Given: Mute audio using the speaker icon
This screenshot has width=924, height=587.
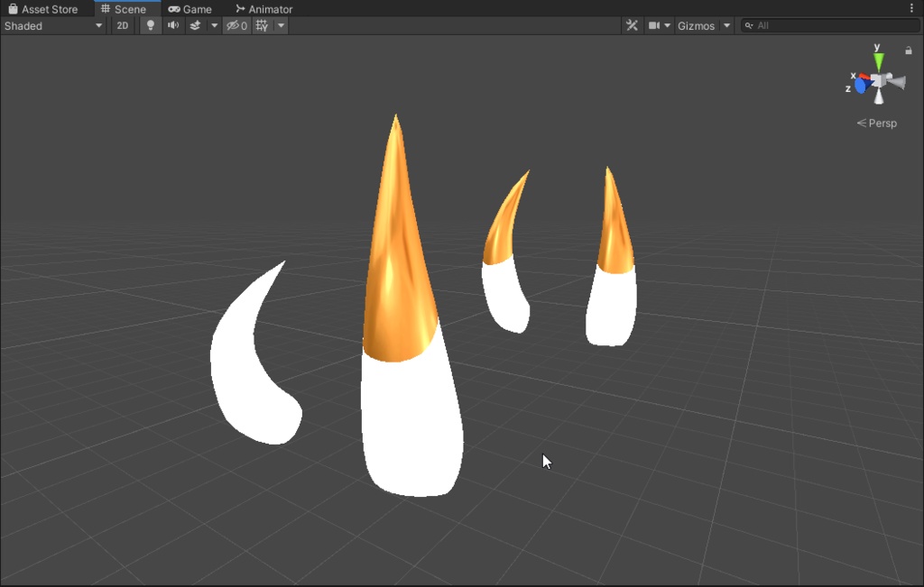Looking at the screenshot, I should point(172,25).
